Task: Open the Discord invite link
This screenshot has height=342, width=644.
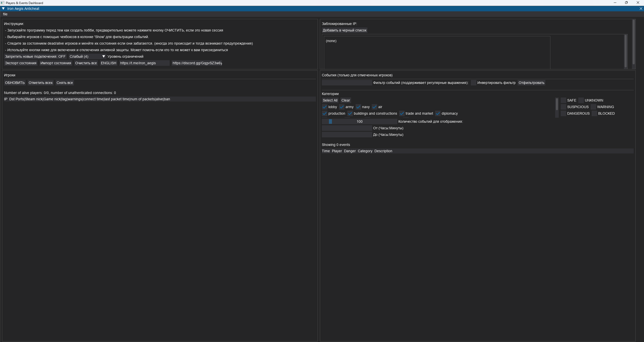Action: pos(197,63)
